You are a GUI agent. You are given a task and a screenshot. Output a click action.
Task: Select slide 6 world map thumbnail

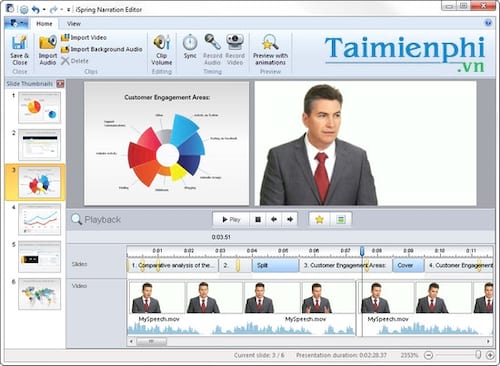(x=40, y=294)
